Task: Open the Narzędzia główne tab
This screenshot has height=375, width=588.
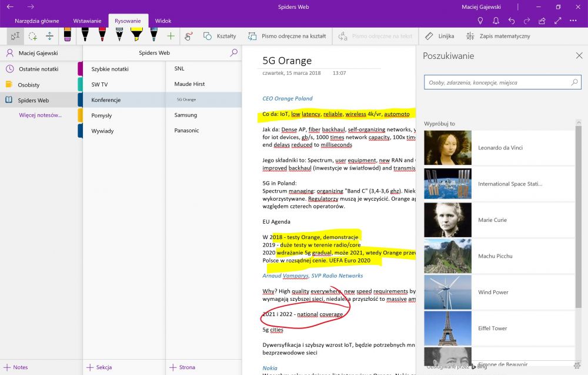Action: tap(36, 21)
